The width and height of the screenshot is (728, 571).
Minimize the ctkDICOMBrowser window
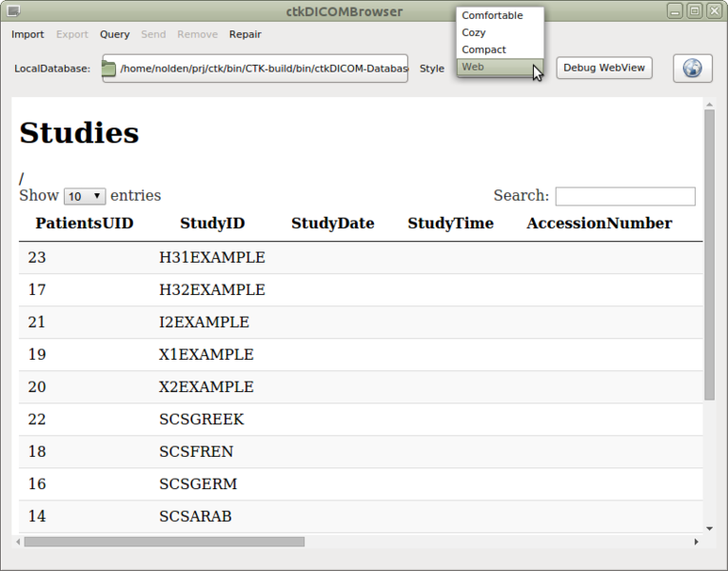(675, 11)
